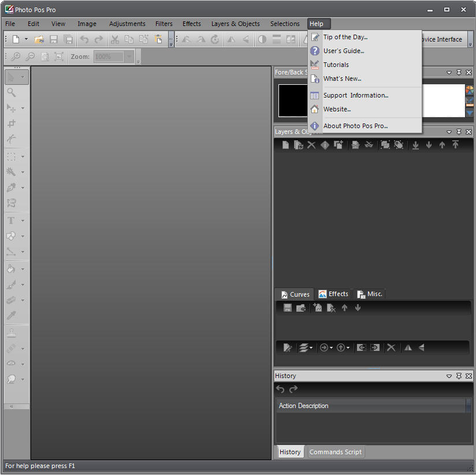Switch to the Curves tab
The height and width of the screenshot is (475, 476).
[x=295, y=294]
